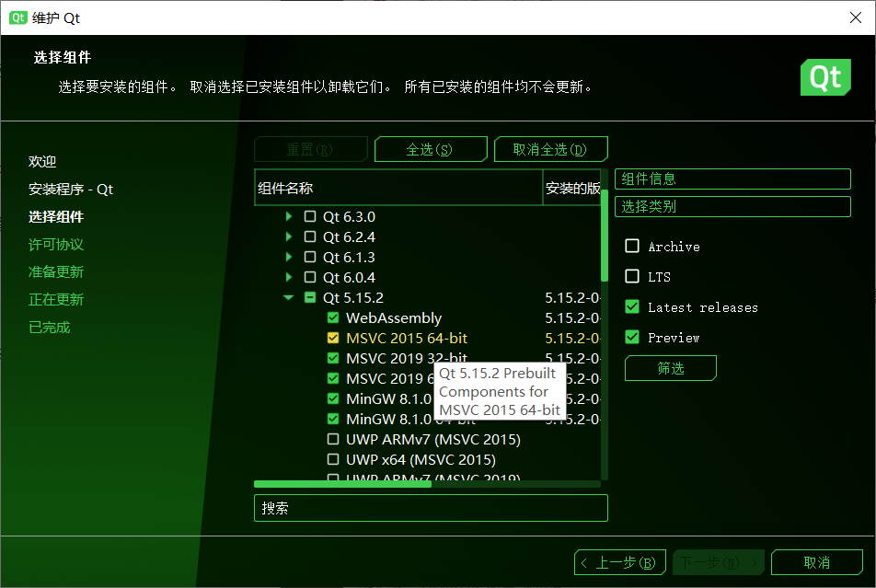Click the 全选(S) select all button

coord(431,149)
